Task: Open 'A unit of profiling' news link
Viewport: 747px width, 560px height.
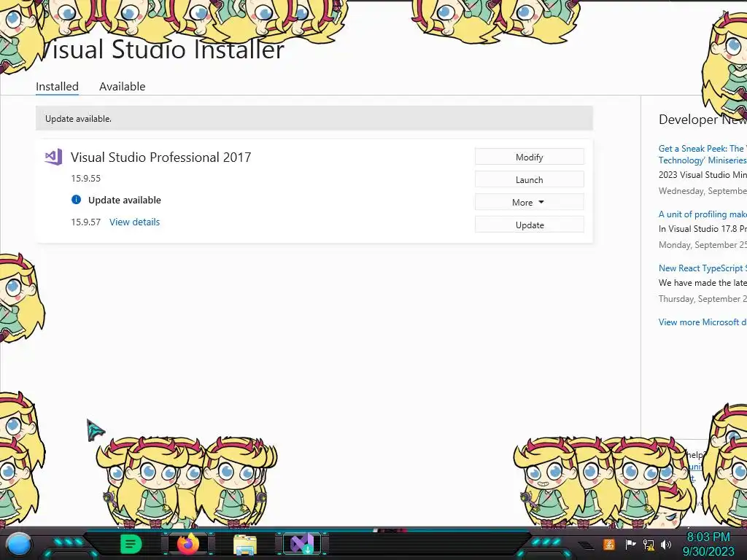Action: [703, 214]
